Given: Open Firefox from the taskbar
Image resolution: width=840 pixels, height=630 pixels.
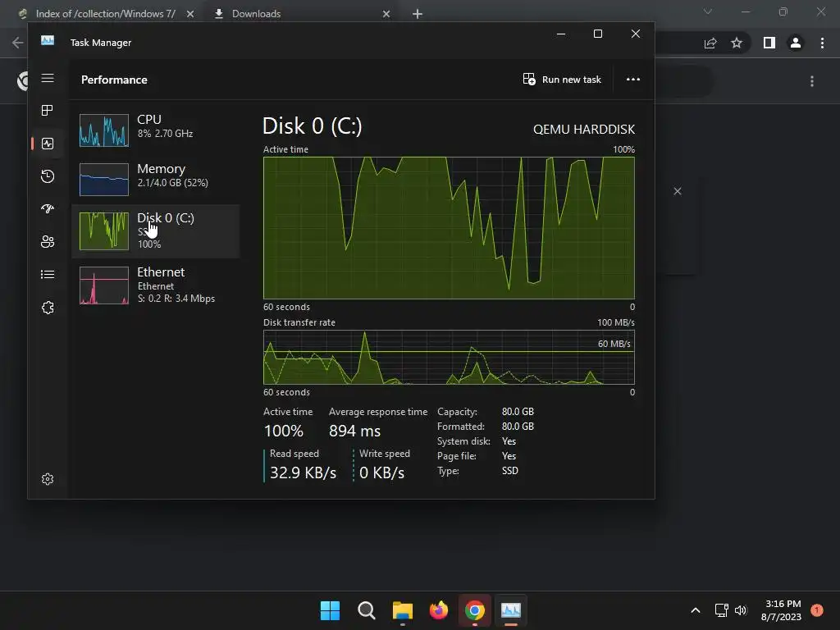Looking at the screenshot, I should (439, 610).
